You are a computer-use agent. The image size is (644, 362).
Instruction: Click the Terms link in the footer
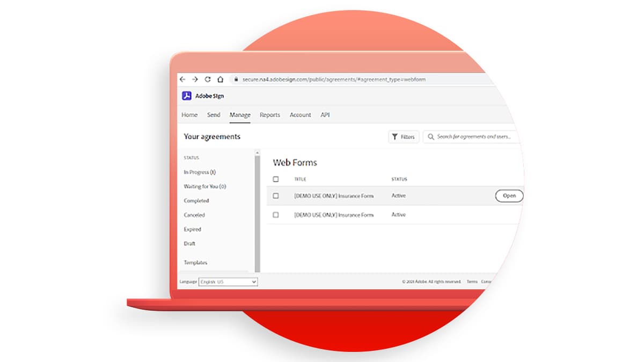click(x=472, y=281)
